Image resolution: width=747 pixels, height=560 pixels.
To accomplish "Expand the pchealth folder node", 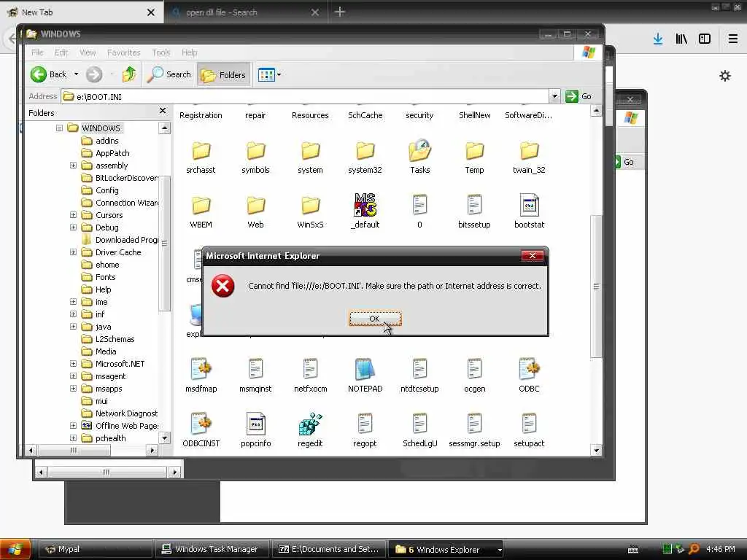I will (x=73, y=438).
